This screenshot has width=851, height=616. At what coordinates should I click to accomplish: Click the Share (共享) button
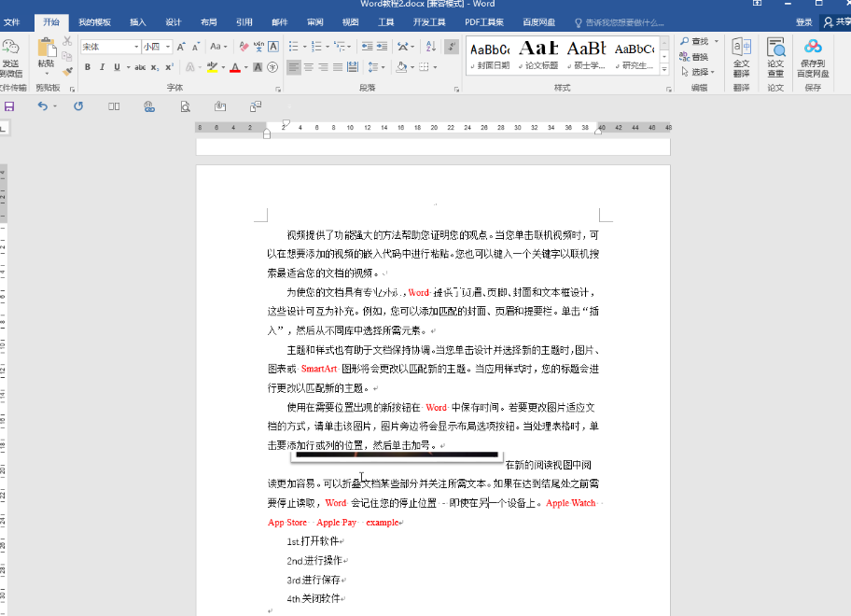pos(837,22)
